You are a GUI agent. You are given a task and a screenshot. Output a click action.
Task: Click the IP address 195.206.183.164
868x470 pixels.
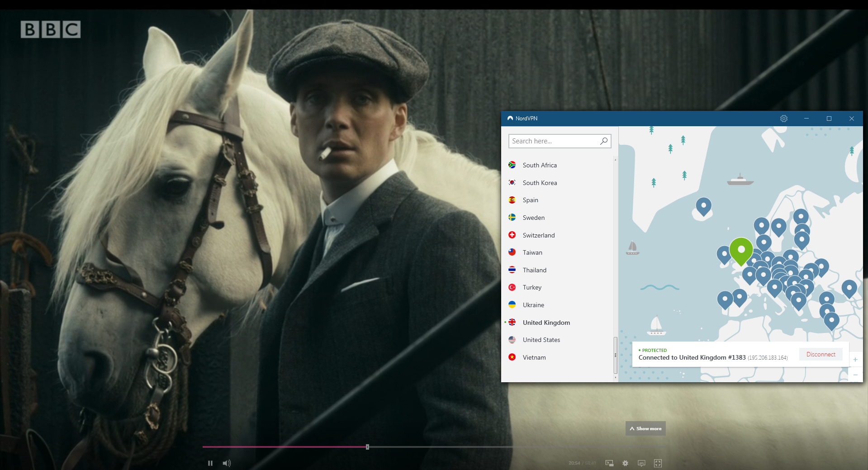(x=768, y=358)
